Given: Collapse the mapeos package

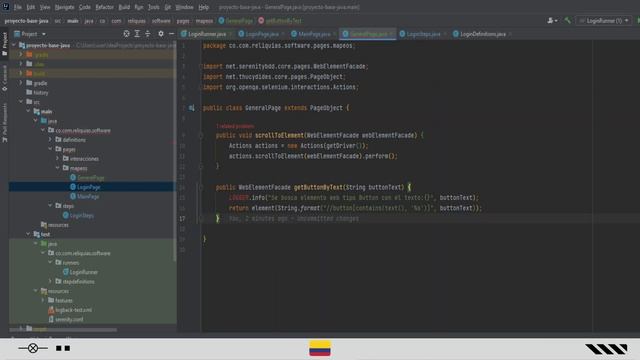Looking at the screenshot, I should 58,168.
